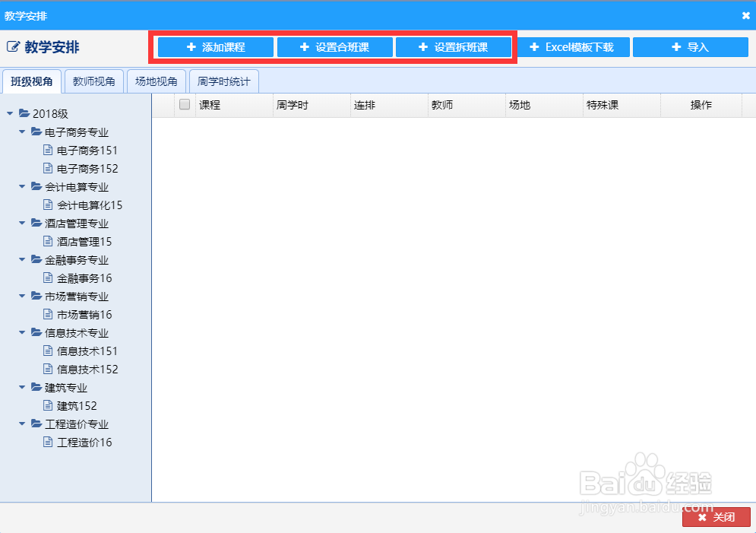Collapse the 电子商务专业 folder

[x=22, y=132]
